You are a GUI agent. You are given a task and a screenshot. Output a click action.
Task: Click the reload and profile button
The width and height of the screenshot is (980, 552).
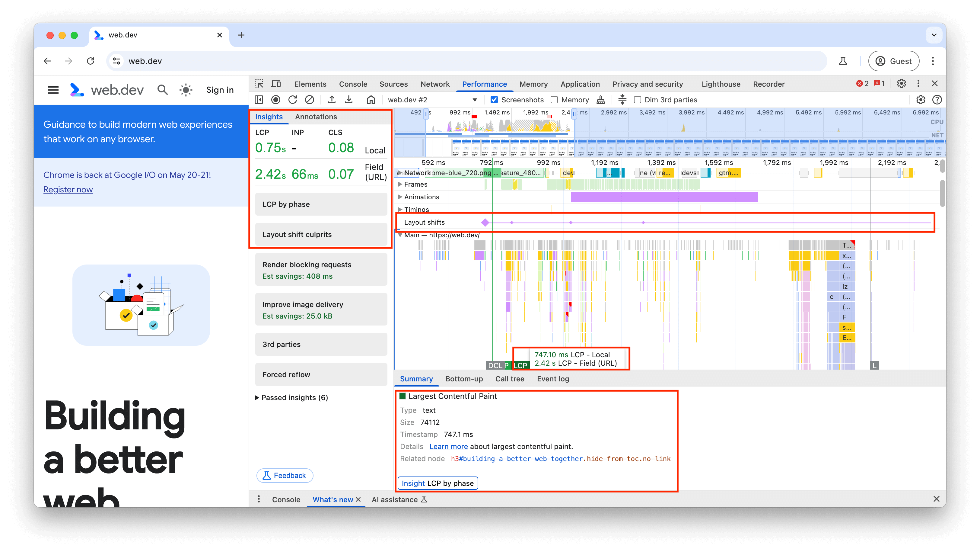(x=294, y=100)
